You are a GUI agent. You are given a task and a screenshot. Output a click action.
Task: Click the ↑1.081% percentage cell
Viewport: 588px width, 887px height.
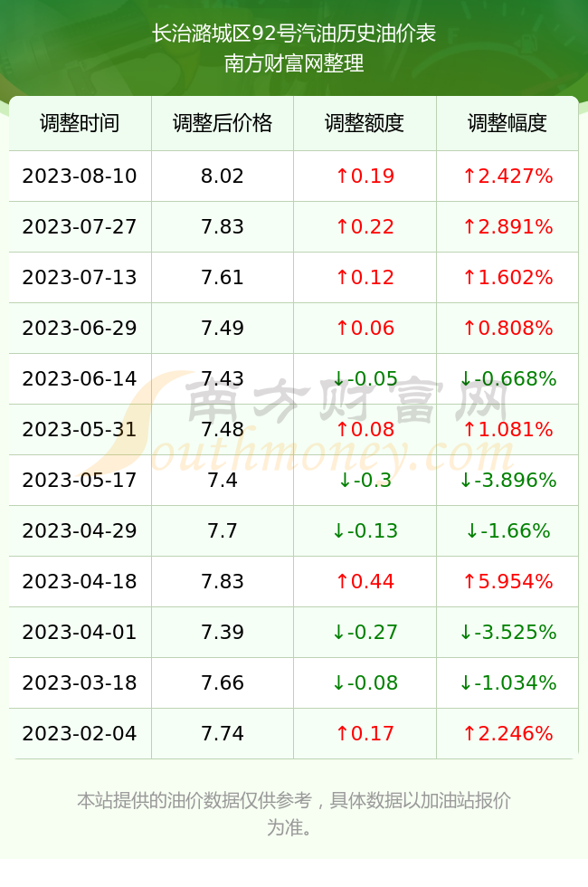507,429
